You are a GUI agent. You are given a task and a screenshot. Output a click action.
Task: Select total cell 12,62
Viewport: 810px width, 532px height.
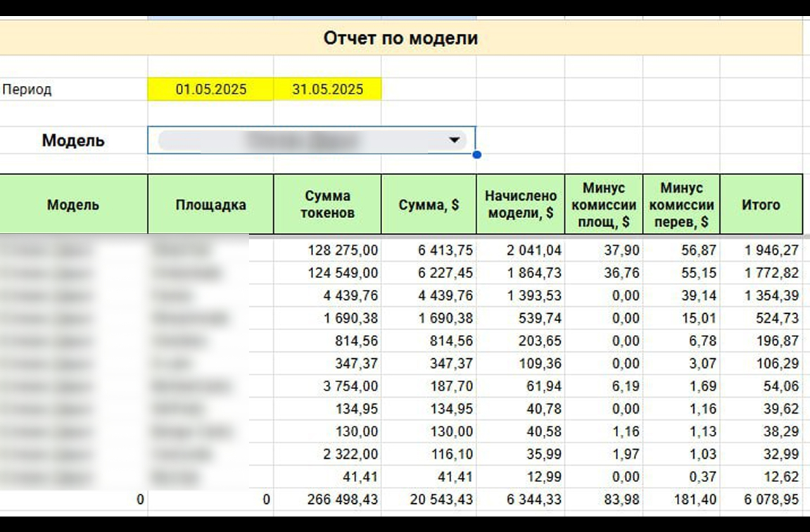[x=761, y=476]
